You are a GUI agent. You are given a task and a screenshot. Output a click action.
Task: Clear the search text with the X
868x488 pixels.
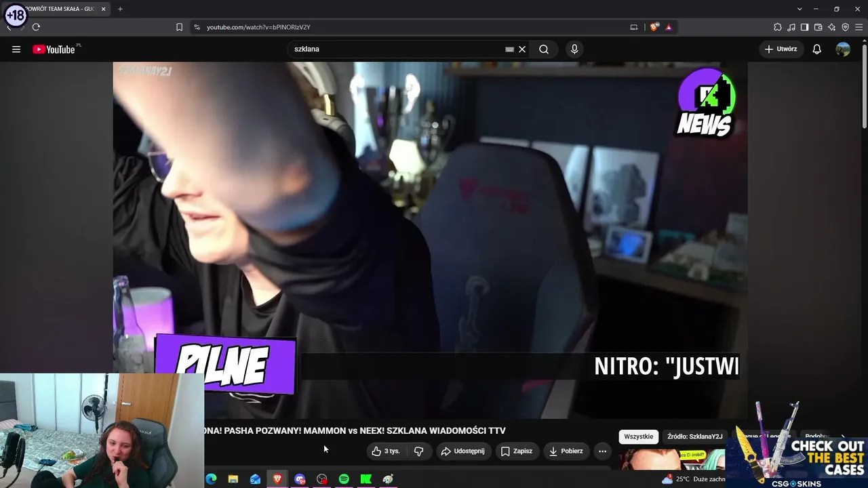(x=522, y=49)
